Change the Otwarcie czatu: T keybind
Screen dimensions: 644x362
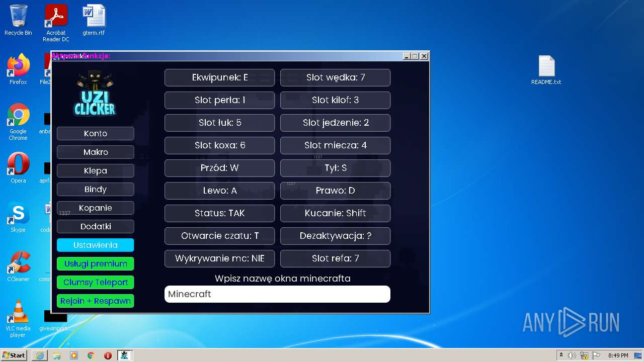pyautogui.click(x=220, y=236)
